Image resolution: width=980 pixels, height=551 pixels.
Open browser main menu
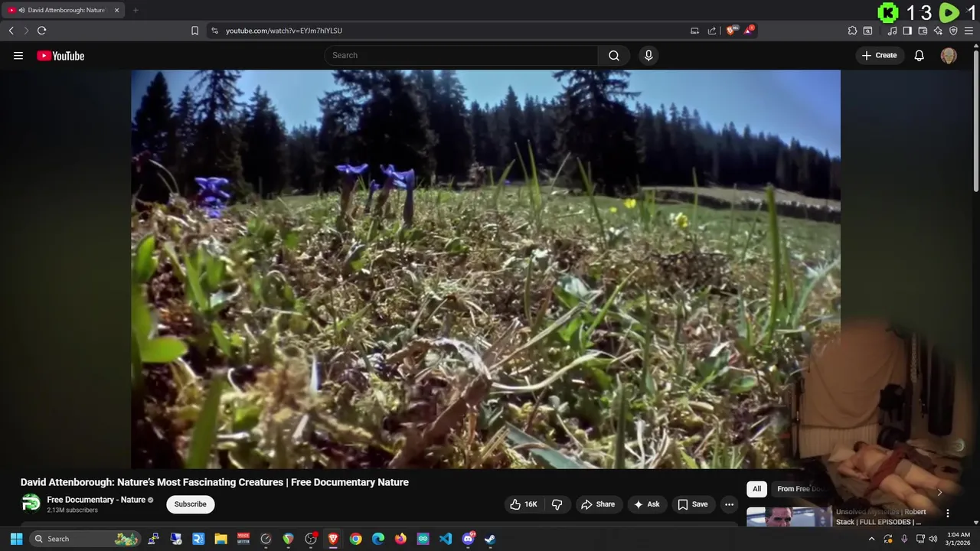coord(969,31)
